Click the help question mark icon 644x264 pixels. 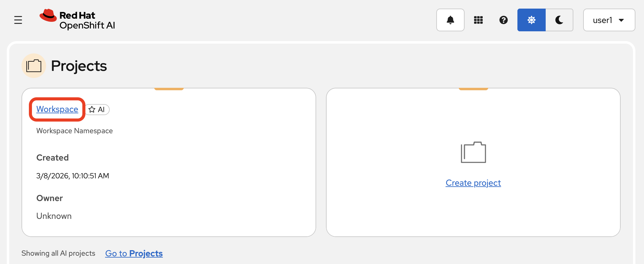[503, 20]
